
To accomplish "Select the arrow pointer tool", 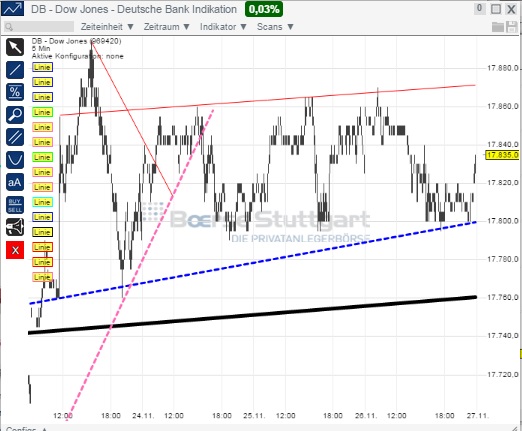I will (x=15, y=47).
